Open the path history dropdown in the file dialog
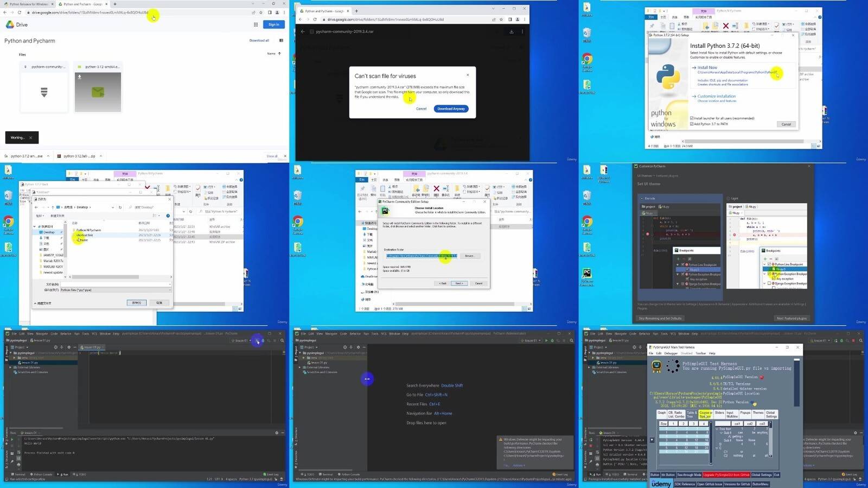Viewport: 868px width, 488px height. coord(113,207)
